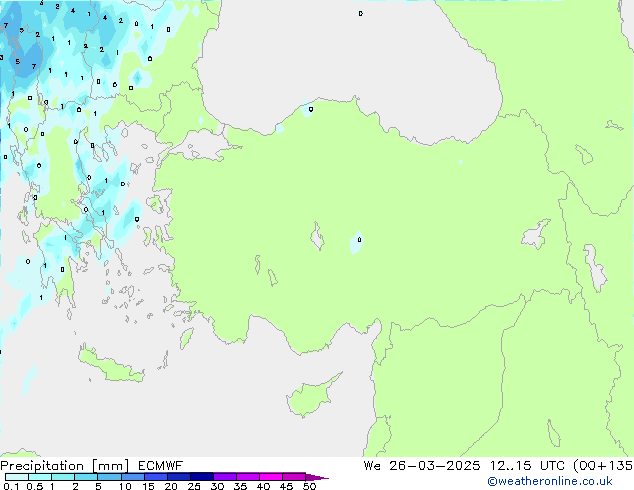Select the 40 to 45 mm magenta swatch
The image size is (634, 490).
(271, 477)
